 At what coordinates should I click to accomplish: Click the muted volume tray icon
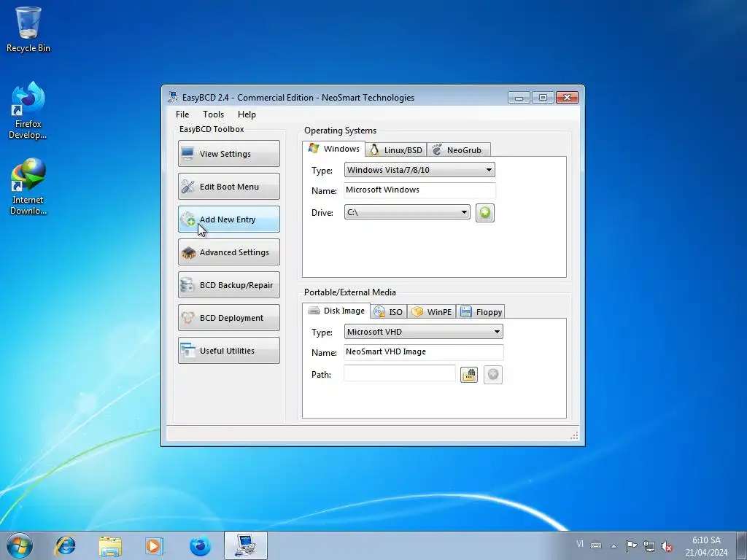point(667,546)
